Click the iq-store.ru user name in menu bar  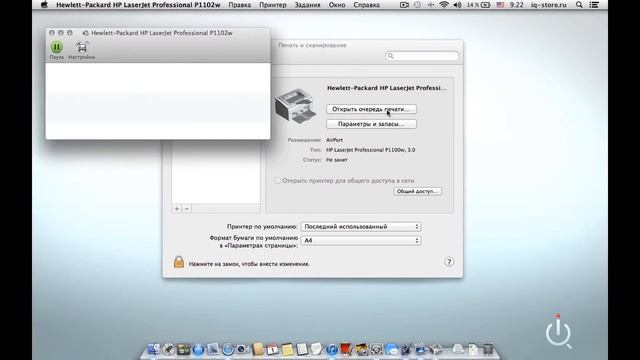549,5
